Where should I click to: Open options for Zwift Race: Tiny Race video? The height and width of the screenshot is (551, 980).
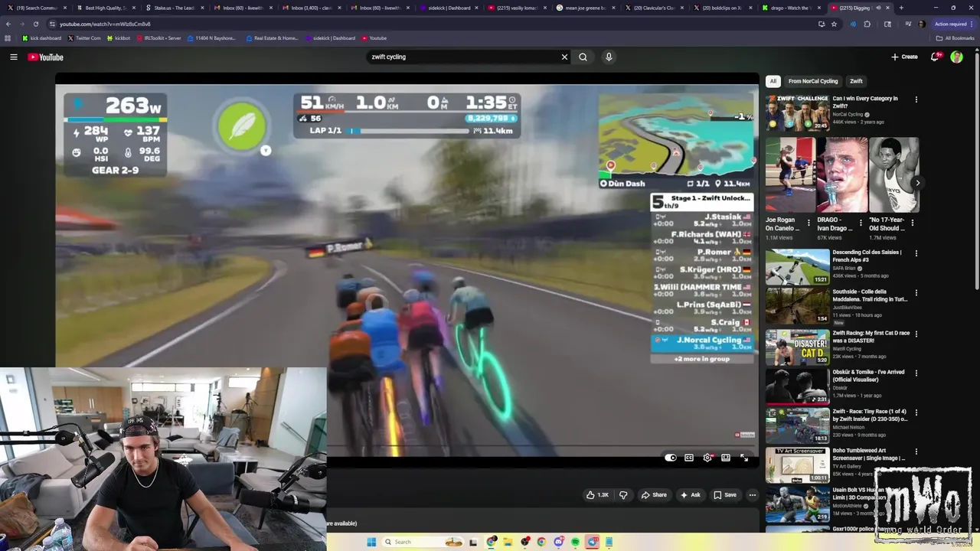916,412
